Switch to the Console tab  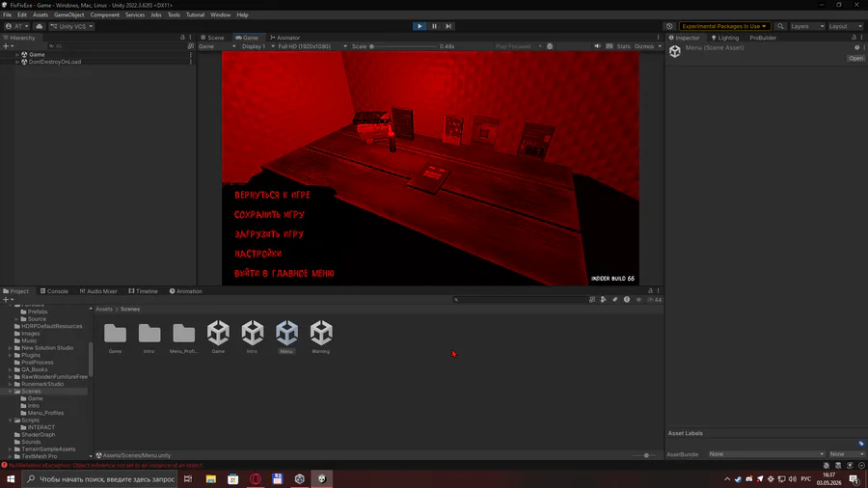(x=54, y=291)
